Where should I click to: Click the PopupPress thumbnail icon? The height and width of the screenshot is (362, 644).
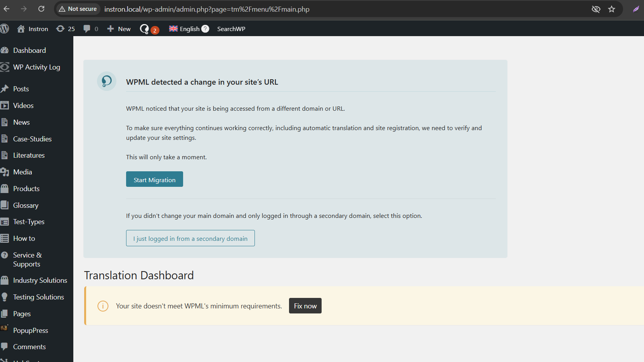(x=4, y=328)
